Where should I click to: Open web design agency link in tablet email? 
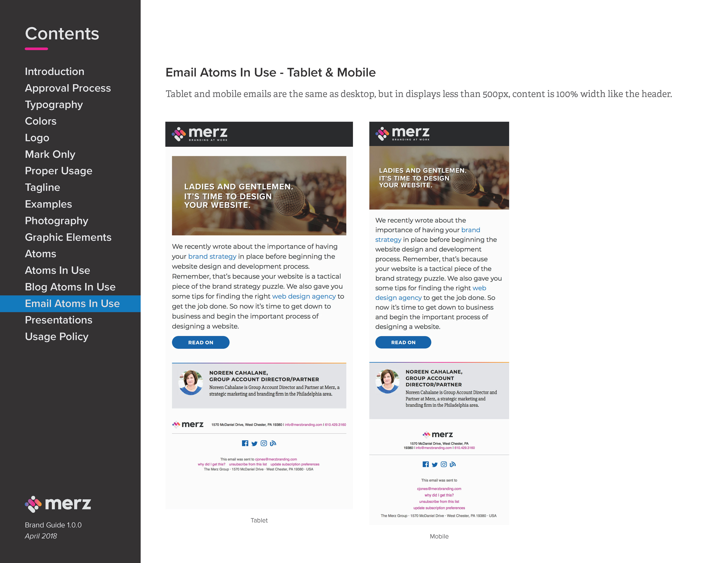[x=304, y=296]
